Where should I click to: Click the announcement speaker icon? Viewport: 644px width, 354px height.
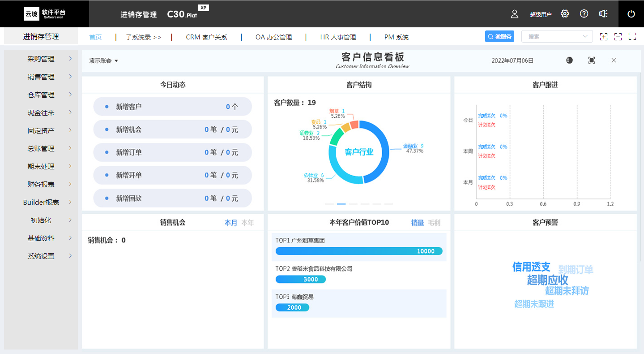(x=603, y=14)
